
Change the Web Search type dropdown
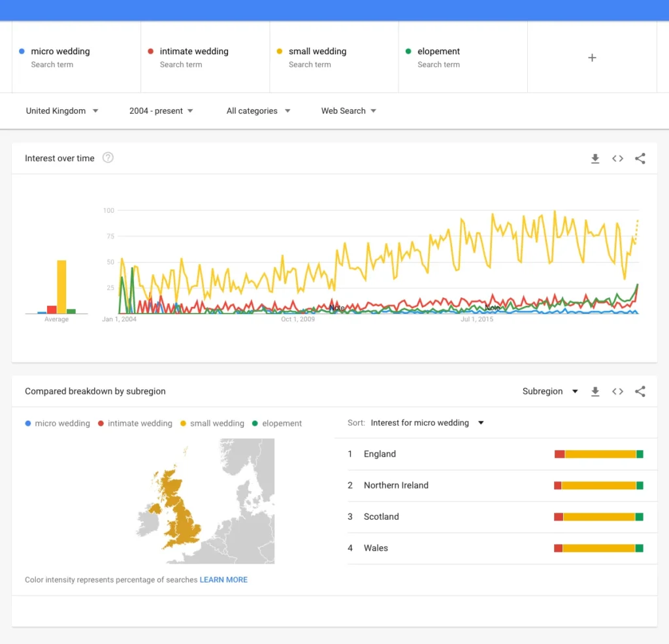pyautogui.click(x=348, y=111)
